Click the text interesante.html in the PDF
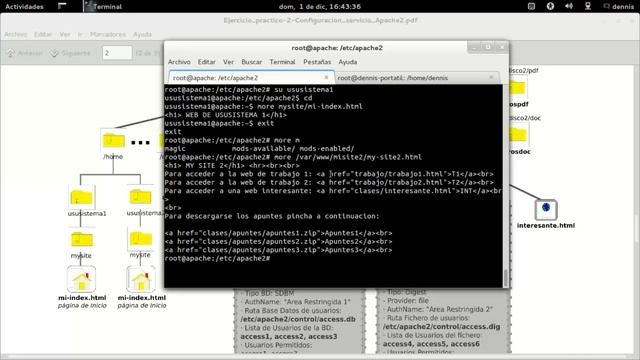The height and width of the screenshot is (360, 640). click(546, 225)
